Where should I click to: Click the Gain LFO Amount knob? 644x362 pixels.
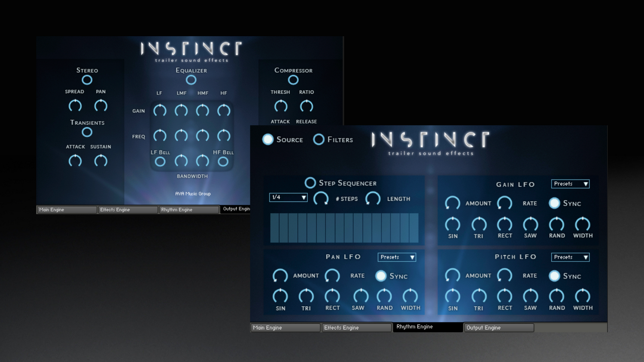453,203
